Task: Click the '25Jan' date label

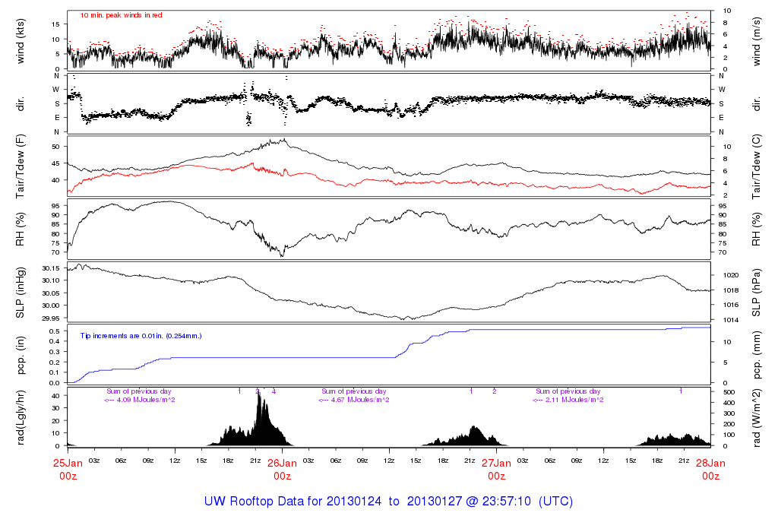Action: click(x=68, y=464)
